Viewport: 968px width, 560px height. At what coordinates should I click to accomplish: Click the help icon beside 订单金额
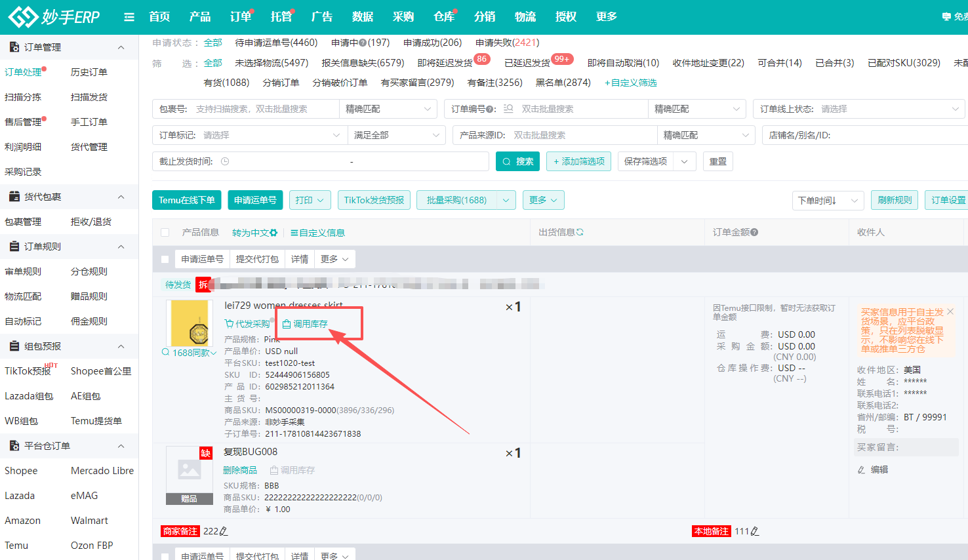(x=754, y=232)
